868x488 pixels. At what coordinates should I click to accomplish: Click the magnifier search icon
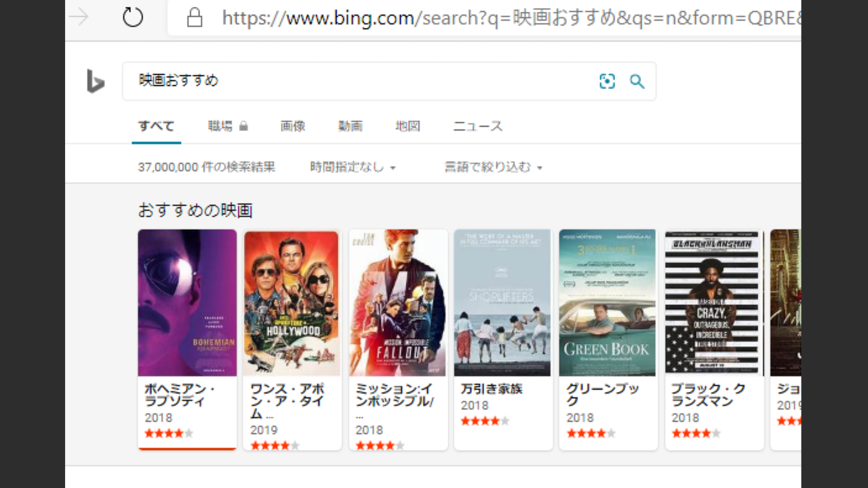coord(637,81)
